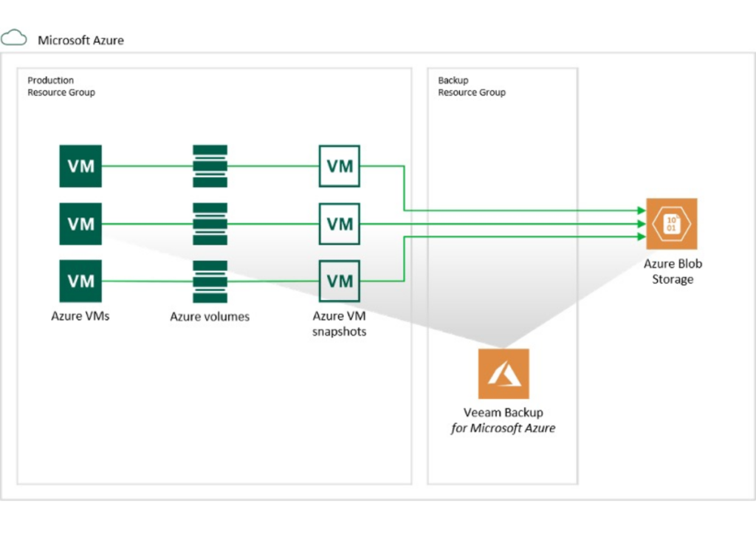Click the 'Microsoft Azure' title text

point(80,40)
